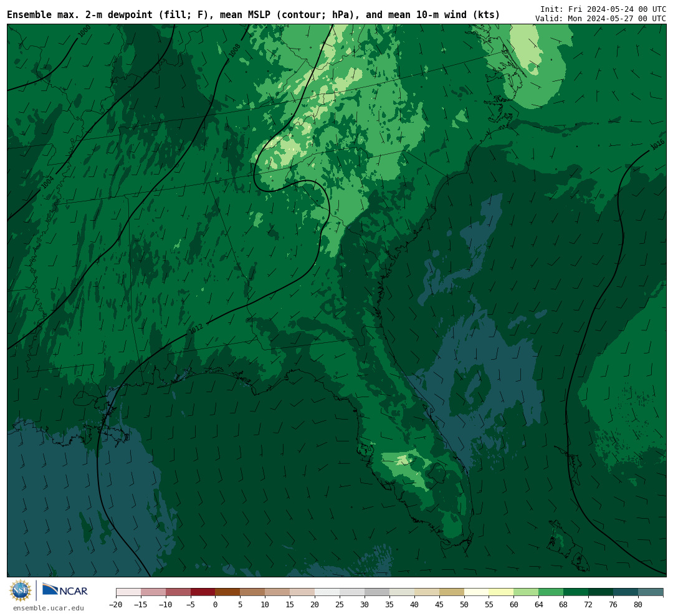Click the colorbar label -20
Viewport: 673px width, 616px height.
point(116,604)
